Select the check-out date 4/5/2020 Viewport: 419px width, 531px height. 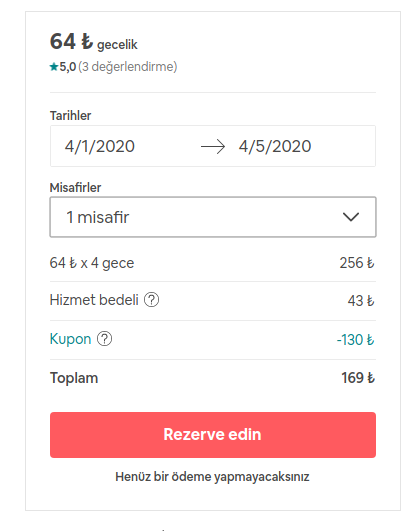tap(275, 146)
